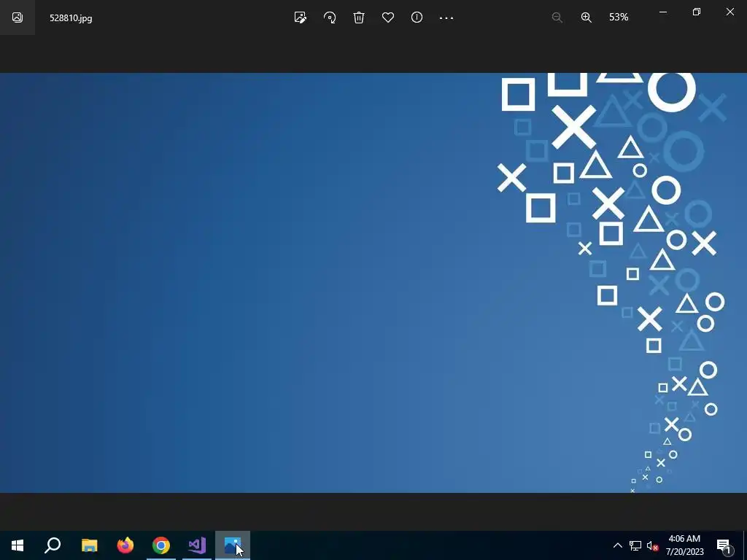
Task: Click the zoom in magnifier
Action: (587, 17)
